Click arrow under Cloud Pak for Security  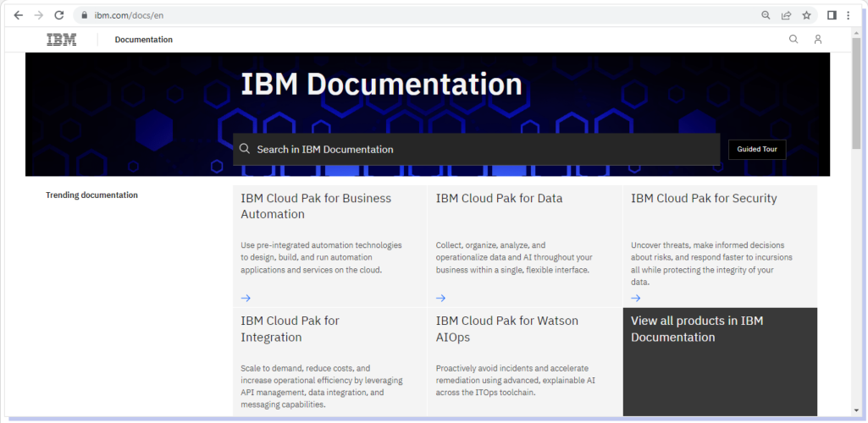click(x=635, y=298)
